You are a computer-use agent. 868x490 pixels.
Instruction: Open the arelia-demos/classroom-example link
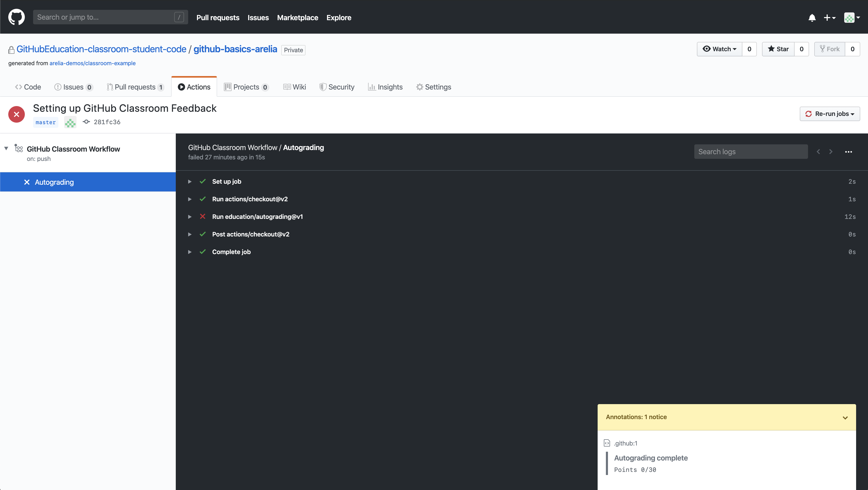pos(92,63)
